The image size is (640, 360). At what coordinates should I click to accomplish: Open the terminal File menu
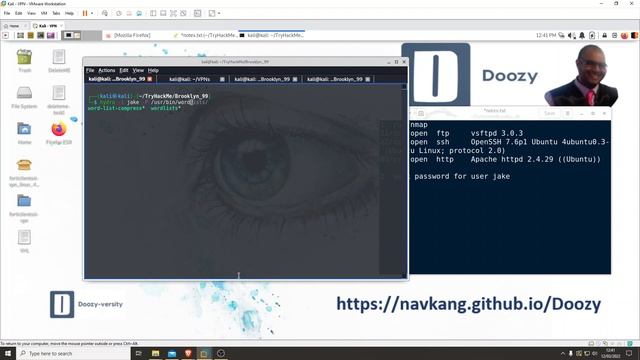point(90,70)
